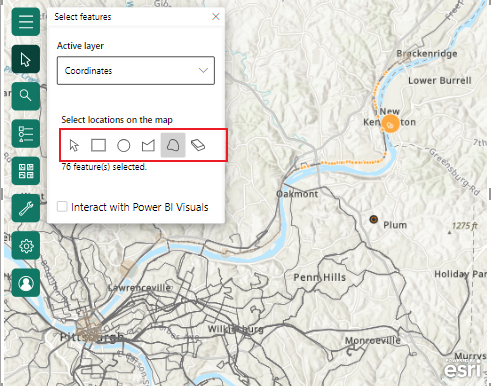This screenshot has width=491, height=386.
Task: Open the account profile icon
Action: [26, 283]
